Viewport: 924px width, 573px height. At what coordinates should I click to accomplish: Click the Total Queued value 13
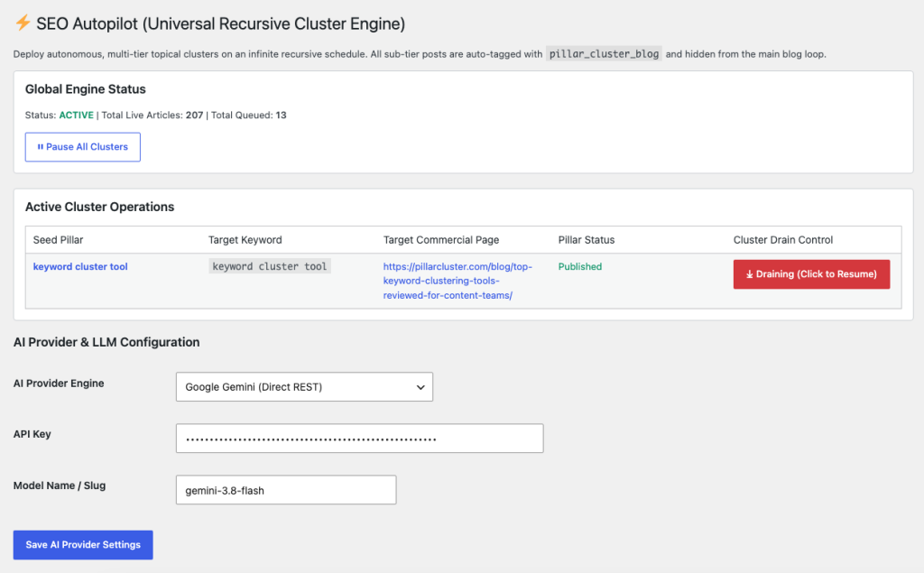pyautogui.click(x=282, y=115)
